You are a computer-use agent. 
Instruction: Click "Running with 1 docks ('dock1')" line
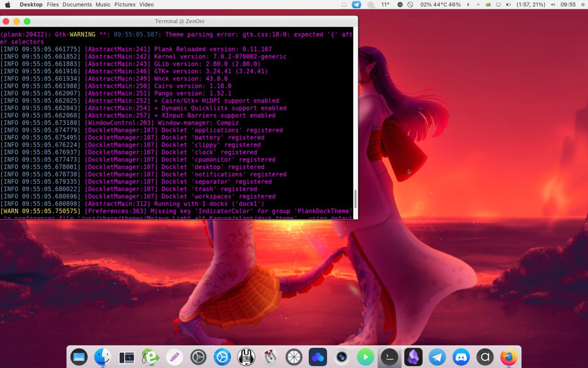[x=209, y=204]
